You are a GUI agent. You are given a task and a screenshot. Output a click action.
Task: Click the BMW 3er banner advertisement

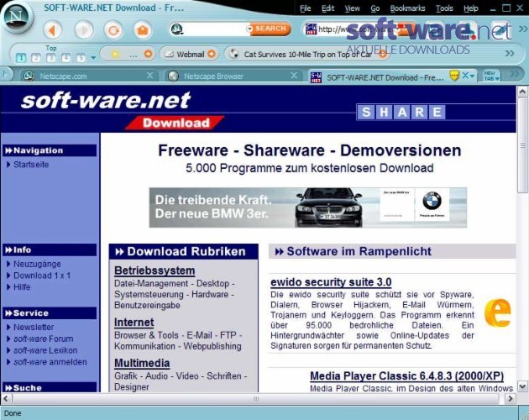pos(308,207)
